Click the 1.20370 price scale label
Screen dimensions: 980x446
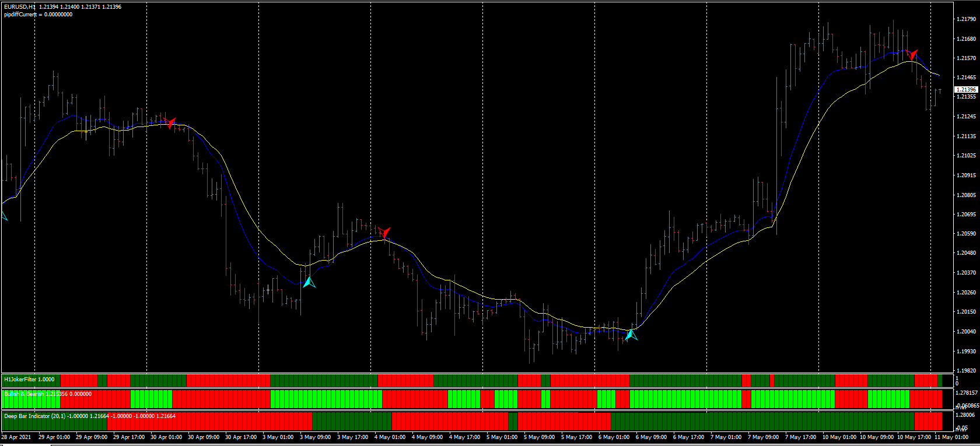click(967, 273)
